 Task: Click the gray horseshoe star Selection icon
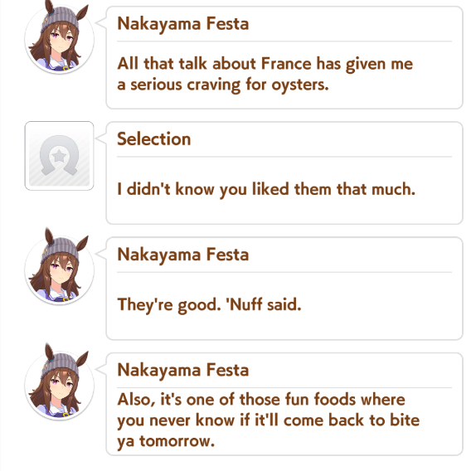tap(59, 156)
